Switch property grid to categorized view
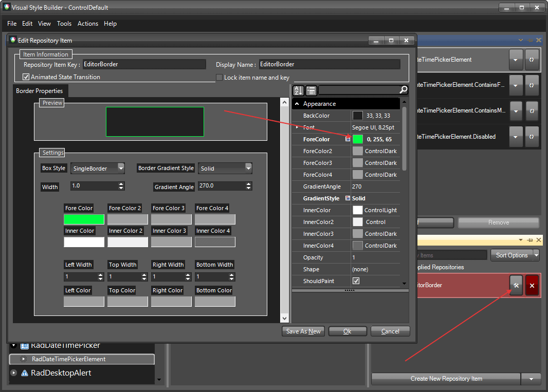Viewport: 548px width, 392px height. (311, 90)
